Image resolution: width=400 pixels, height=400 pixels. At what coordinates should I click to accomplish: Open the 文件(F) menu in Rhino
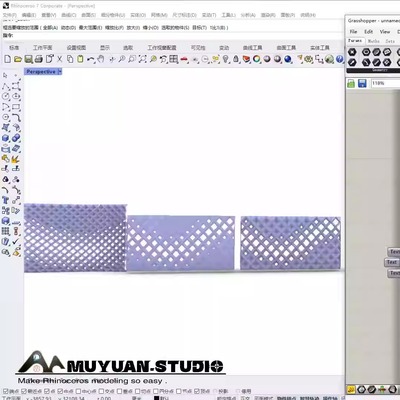[x=10, y=15]
